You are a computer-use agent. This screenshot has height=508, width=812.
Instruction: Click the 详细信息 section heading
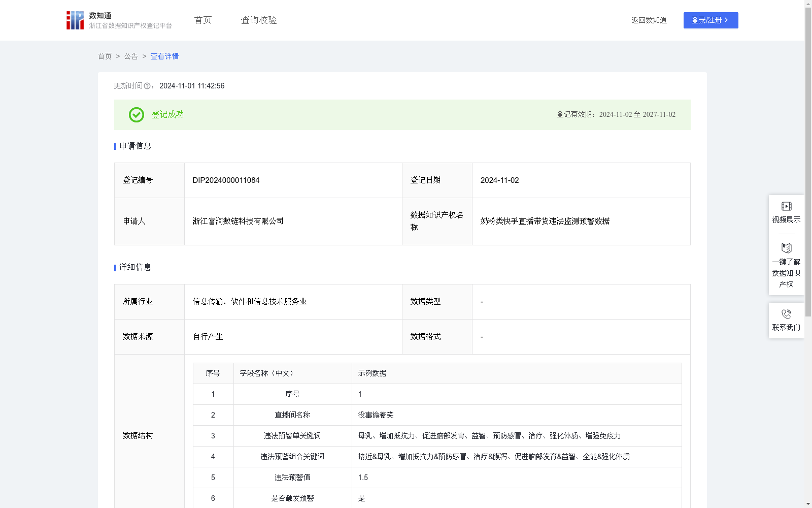135,268
